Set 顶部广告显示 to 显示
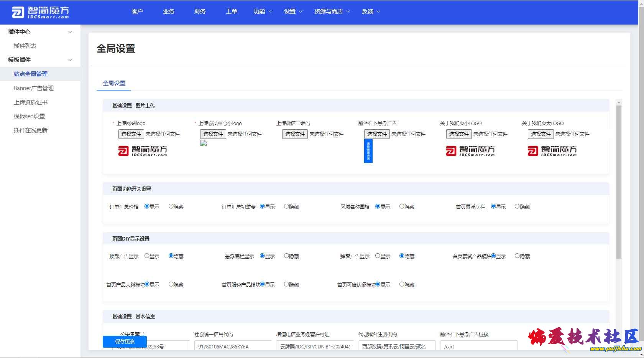 (147, 256)
